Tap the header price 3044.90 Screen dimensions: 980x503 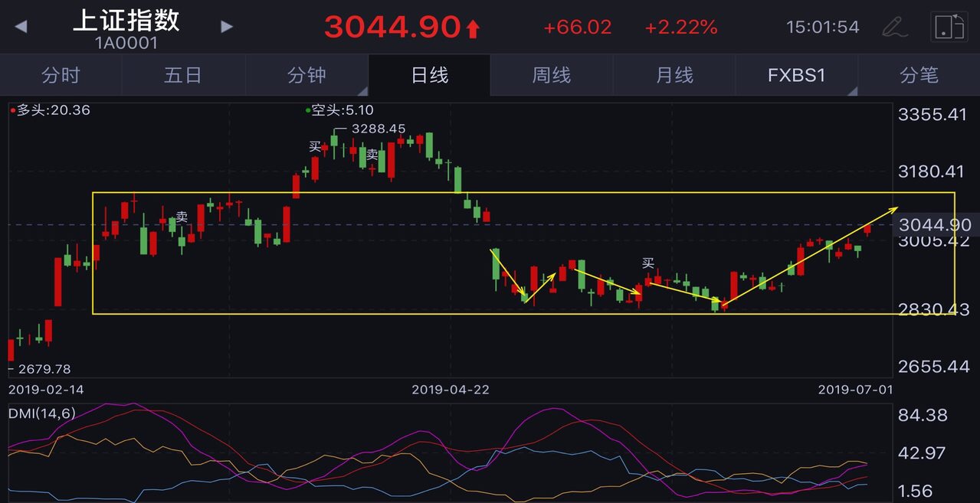(392, 28)
